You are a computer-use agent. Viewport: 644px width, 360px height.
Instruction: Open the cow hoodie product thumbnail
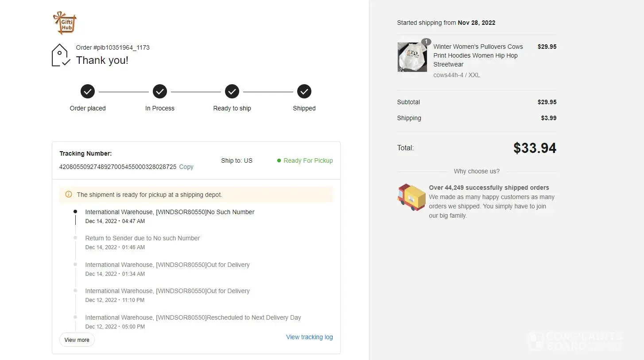point(412,57)
